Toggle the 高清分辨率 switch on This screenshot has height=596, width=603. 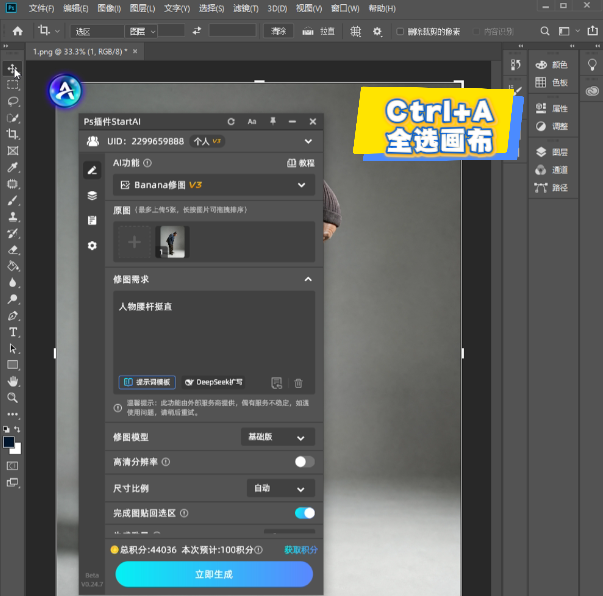(305, 461)
